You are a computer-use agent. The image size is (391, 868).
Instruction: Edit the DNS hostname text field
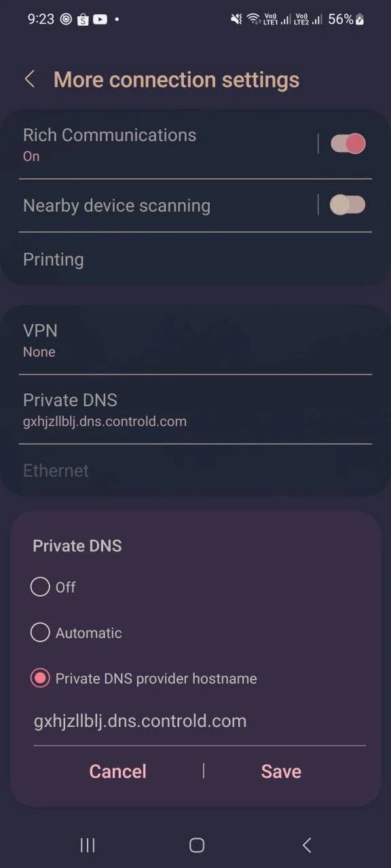tap(200, 722)
